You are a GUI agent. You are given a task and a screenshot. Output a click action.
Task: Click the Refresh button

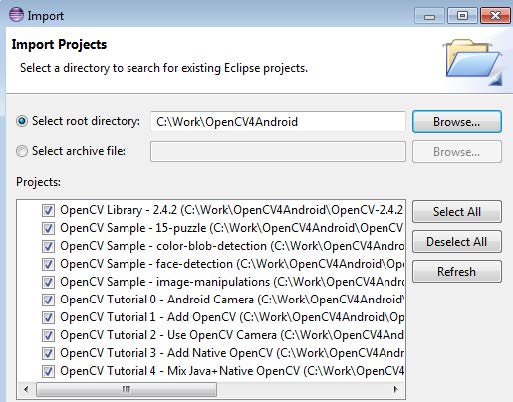point(457,272)
